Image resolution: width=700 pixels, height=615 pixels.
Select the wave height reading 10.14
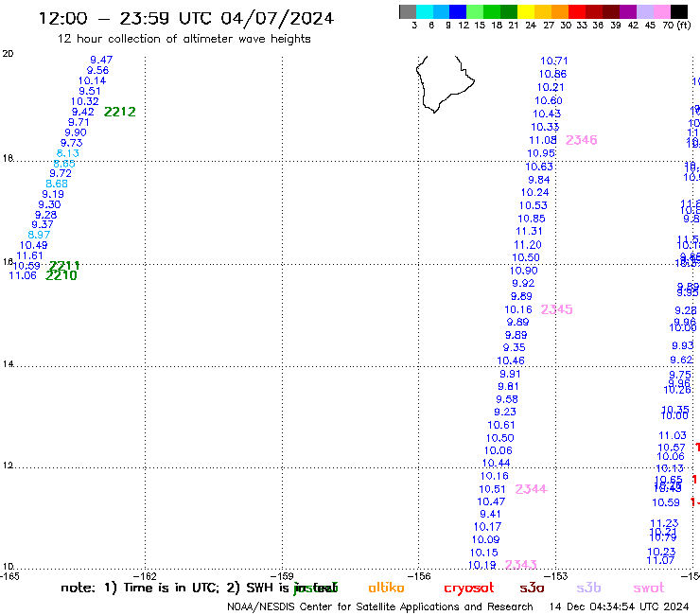[x=92, y=80]
